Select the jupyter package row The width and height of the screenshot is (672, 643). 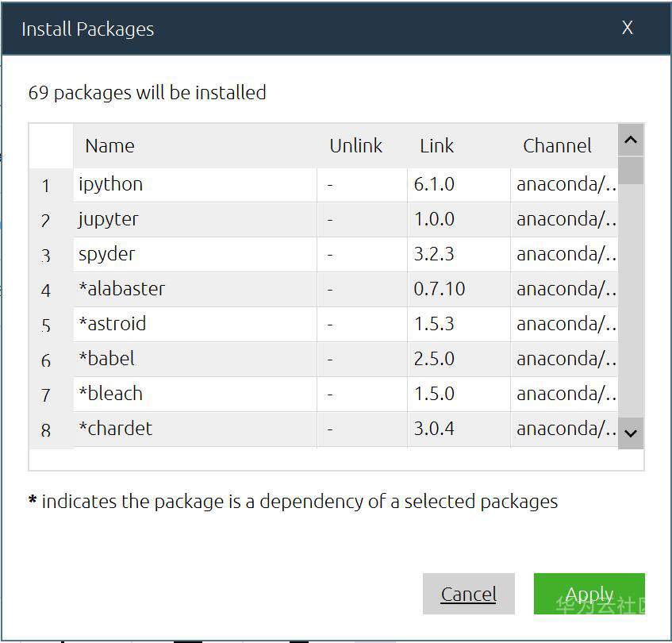click(109, 219)
